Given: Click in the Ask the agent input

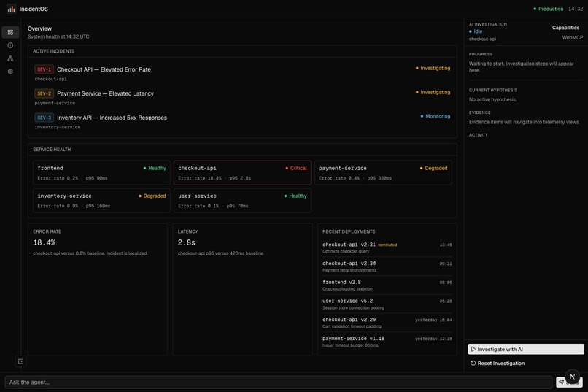Looking at the screenshot, I should tap(278, 383).
